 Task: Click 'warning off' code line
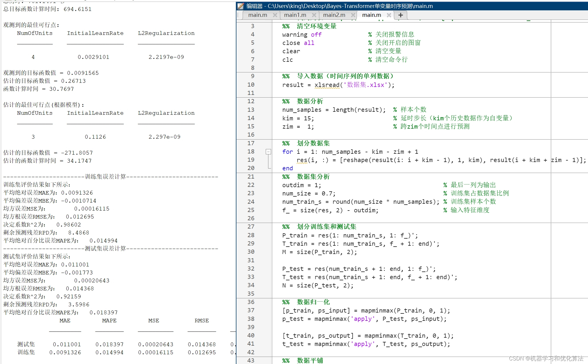click(302, 35)
